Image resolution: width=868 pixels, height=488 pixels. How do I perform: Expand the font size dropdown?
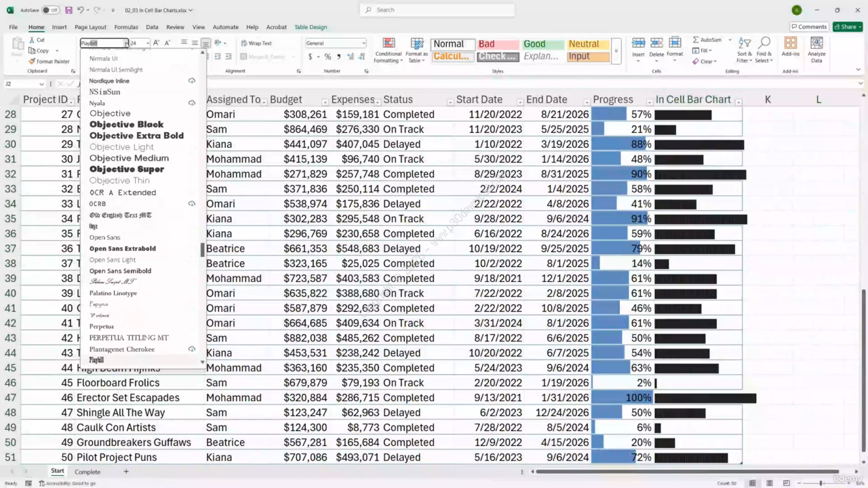pyautogui.click(x=148, y=43)
